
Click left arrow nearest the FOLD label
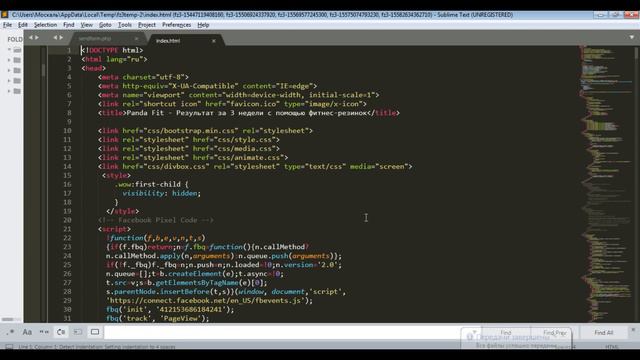(x=31, y=38)
